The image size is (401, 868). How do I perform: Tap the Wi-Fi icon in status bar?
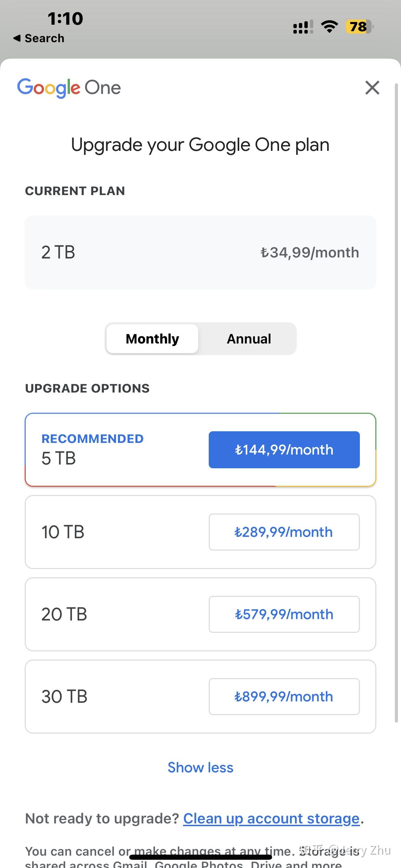pos(329,26)
